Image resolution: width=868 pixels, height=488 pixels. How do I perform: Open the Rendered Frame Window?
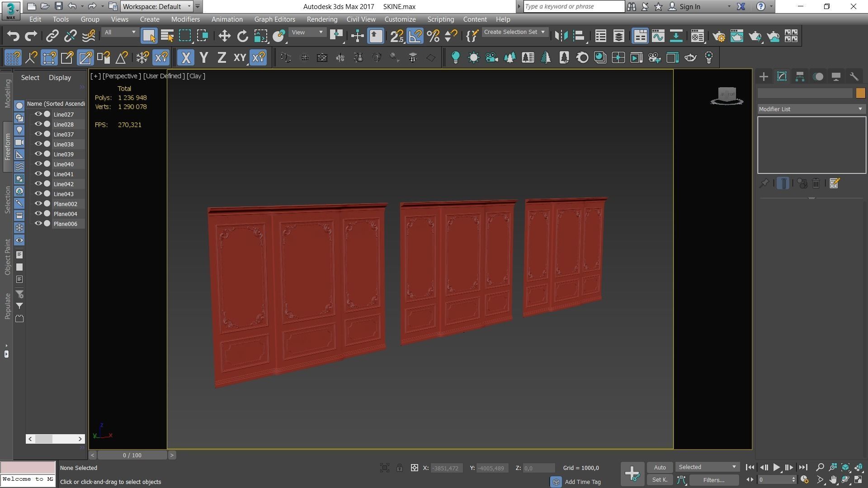click(737, 36)
